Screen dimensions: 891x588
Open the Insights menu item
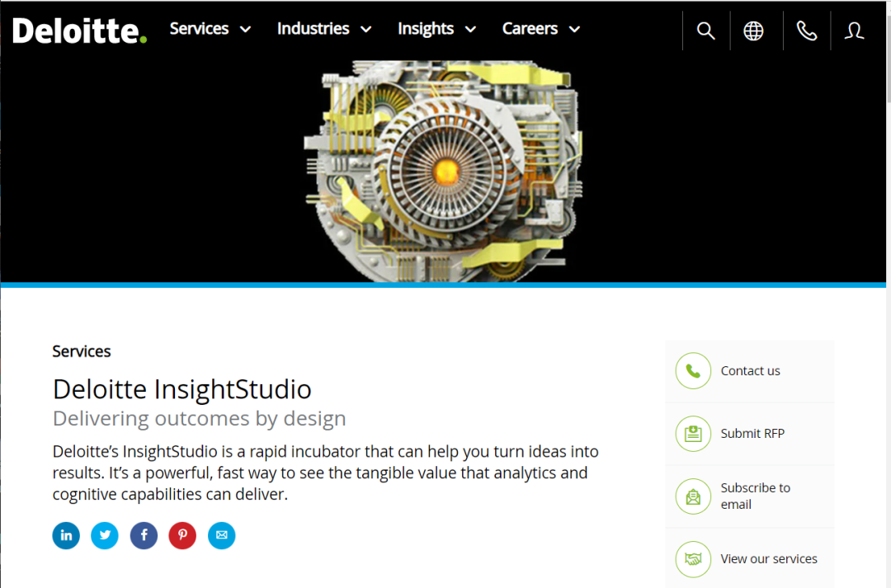click(x=426, y=28)
